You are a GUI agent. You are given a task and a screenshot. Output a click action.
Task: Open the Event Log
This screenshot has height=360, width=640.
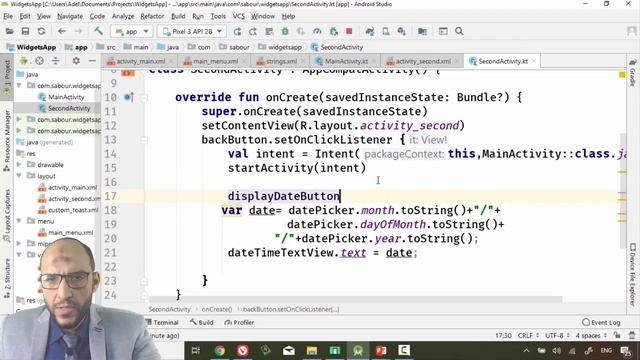coord(601,322)
